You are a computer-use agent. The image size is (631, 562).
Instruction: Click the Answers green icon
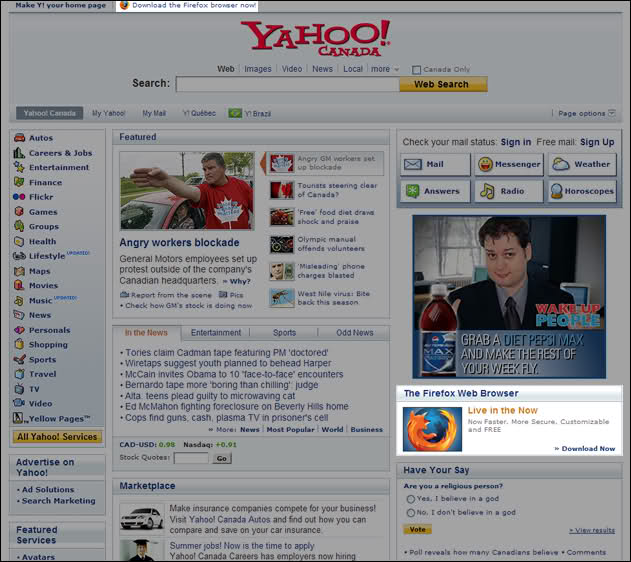click(x=412, y=191)
